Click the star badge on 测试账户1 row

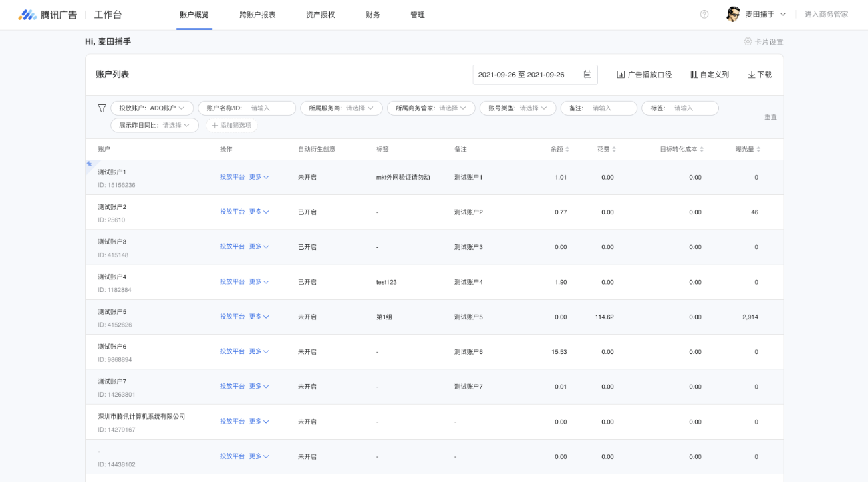[90, 164]
